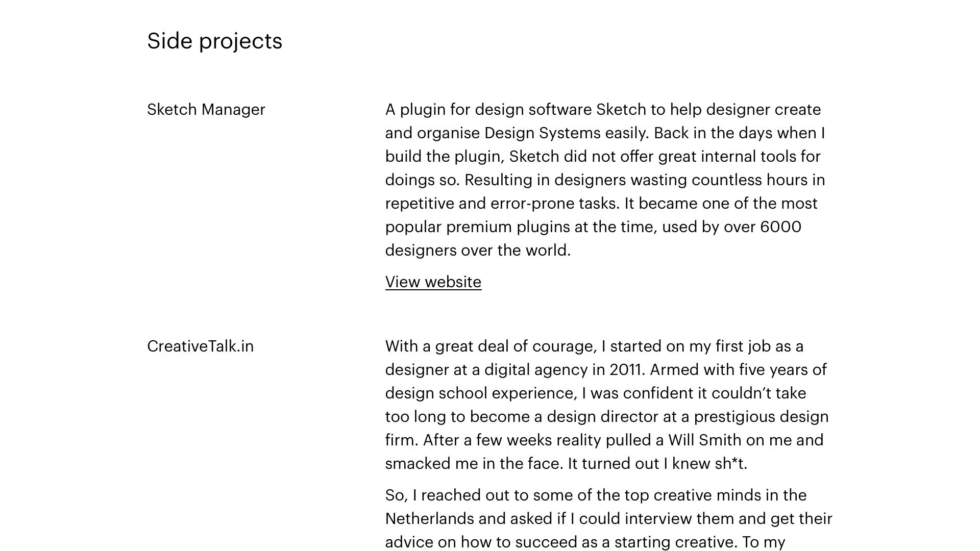Select the CreativeTalk.in project title
The height and width of the screenshot is (551, 980).
click(200, 346)
